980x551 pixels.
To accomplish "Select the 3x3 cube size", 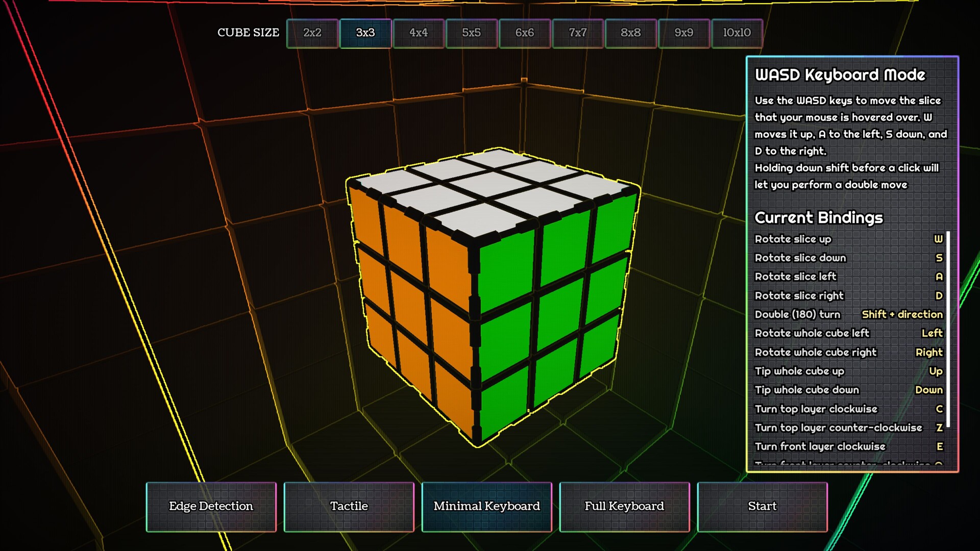I will [365, 33].
